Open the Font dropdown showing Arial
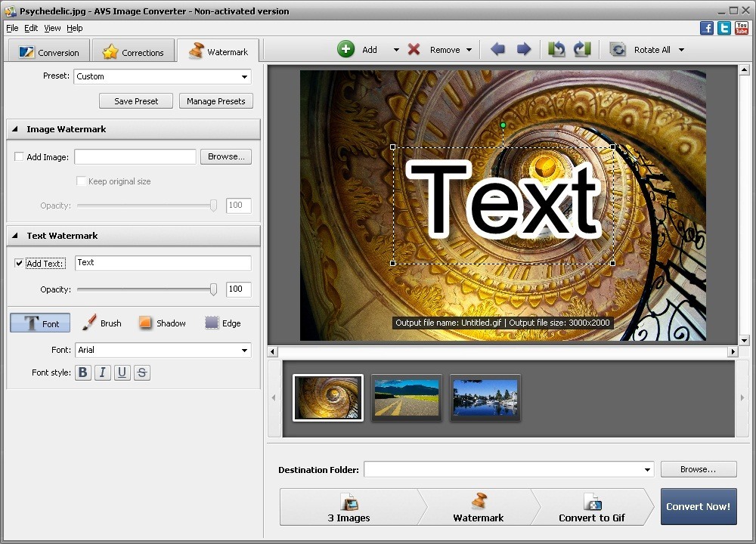The width and height of the screenshot is (756, 544). [244, 350]
